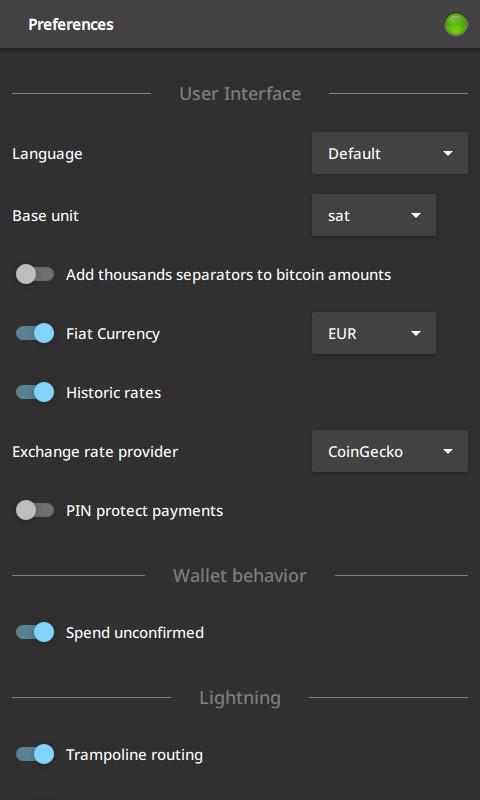The height and width of the screenshot is (800, 480).
Task: Click the Exchange rate provider label
Action: tap(95, 452)
